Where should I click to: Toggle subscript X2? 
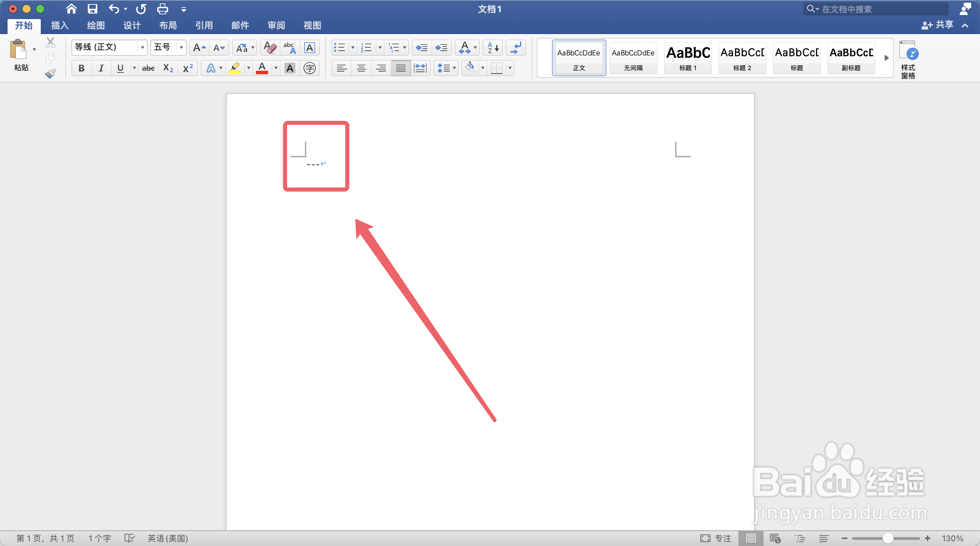168,68
